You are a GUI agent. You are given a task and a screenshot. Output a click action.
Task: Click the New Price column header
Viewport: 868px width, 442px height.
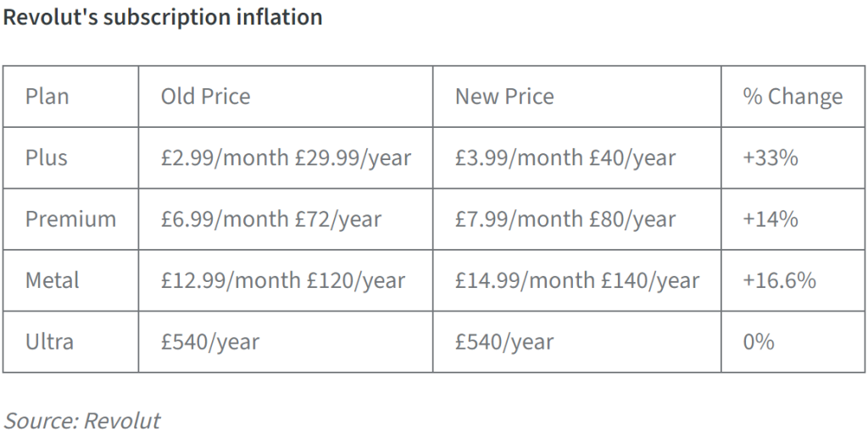(576, 97)
